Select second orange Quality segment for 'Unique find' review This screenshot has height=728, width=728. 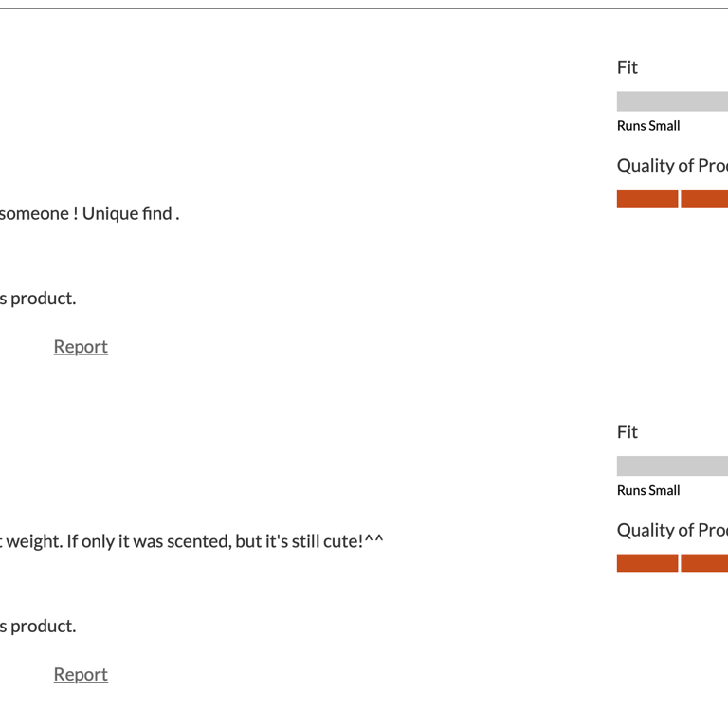point(704,198)
